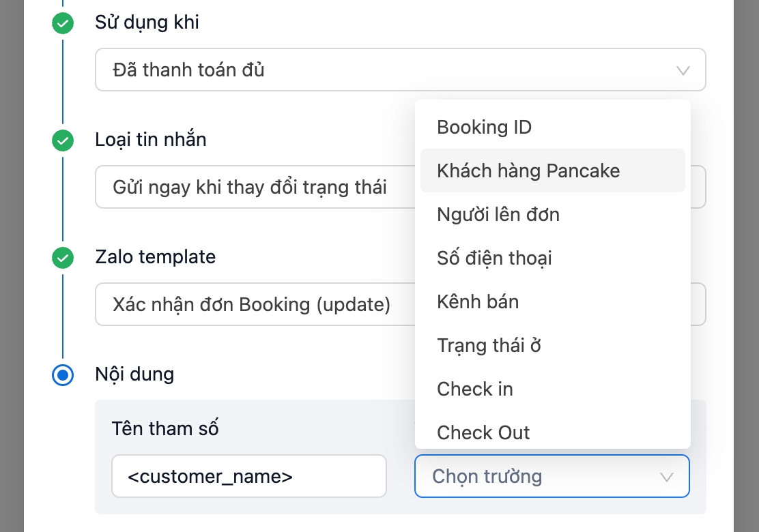Pick the Trạng thái ở option
This screenshot has width=759, height=532.
(489, 345)
